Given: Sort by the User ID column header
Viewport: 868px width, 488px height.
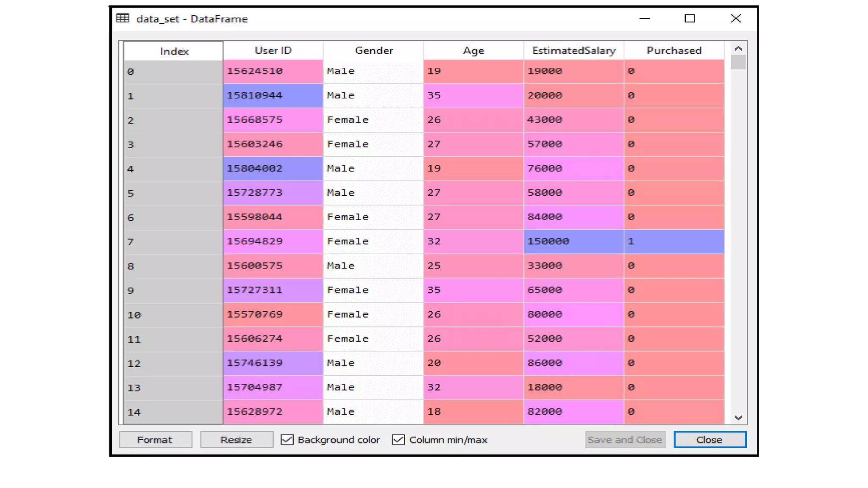Looking at the screenshot, I should pos(273,50).
